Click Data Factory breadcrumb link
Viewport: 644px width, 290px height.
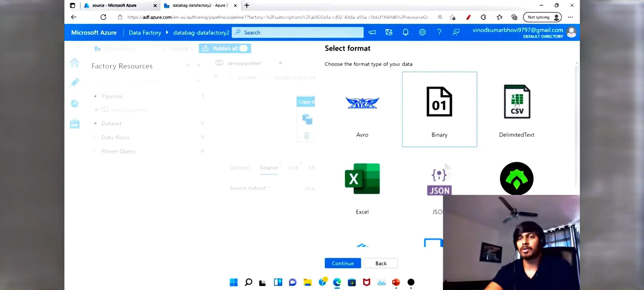[145, 33]
